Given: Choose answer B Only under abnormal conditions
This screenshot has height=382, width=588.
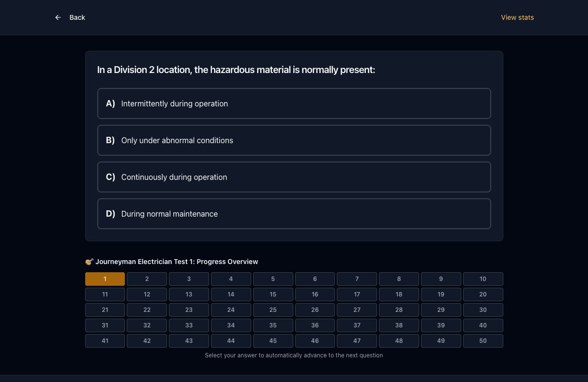Looking at the screenshot, I should point(294,140).
